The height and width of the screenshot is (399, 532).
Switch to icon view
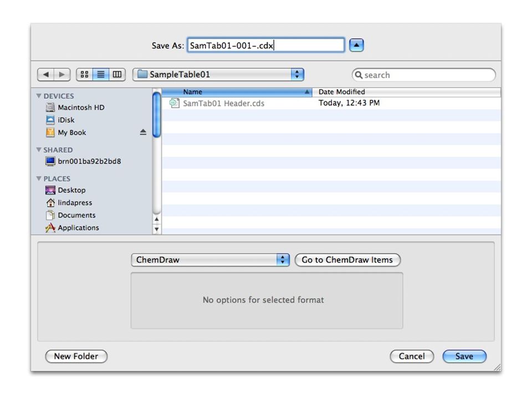pyautogui.click(x=84, y=74)
